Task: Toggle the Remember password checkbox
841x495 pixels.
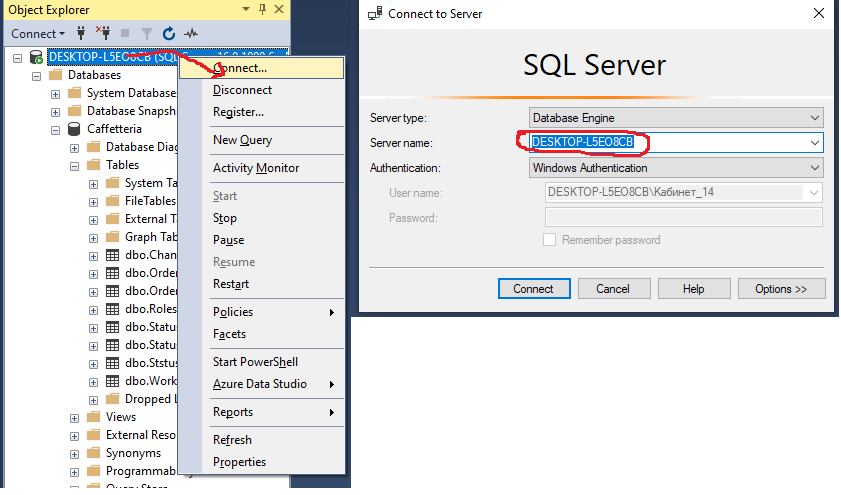Action: [x=549, y=240]
